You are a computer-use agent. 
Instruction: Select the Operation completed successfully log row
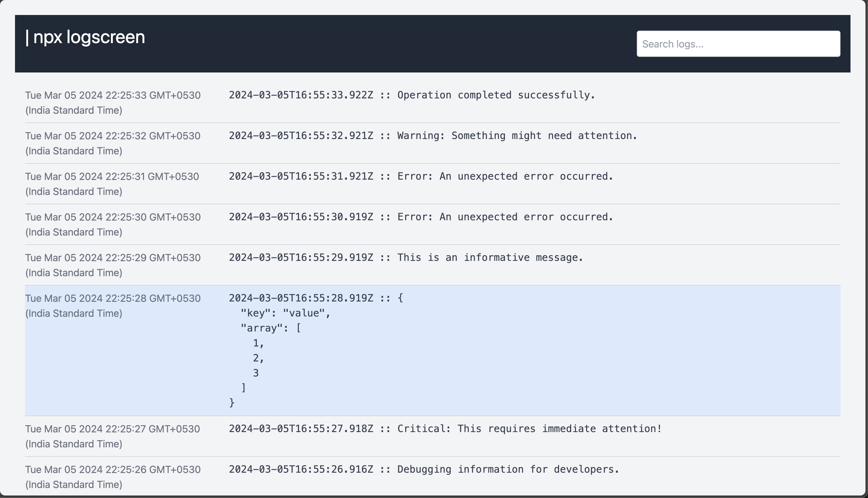(412, 95)
